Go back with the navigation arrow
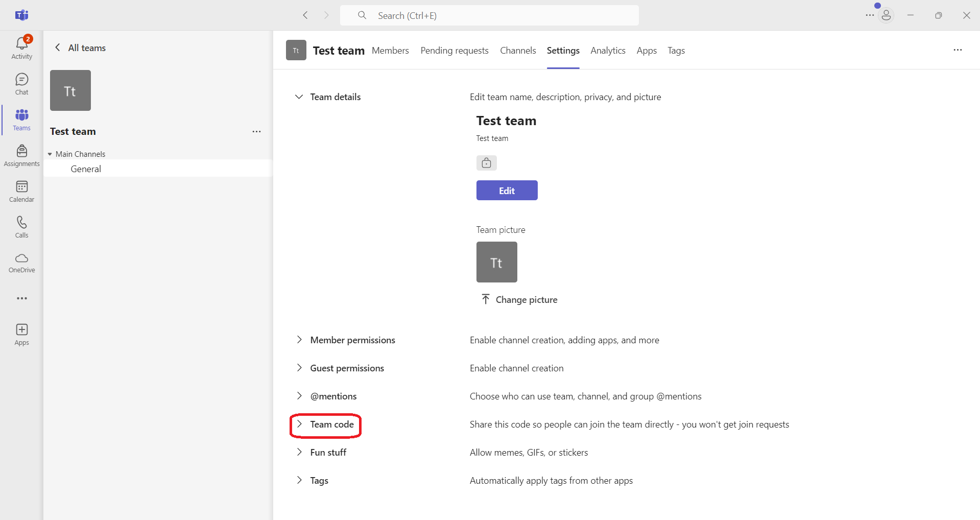 (305, 15)
